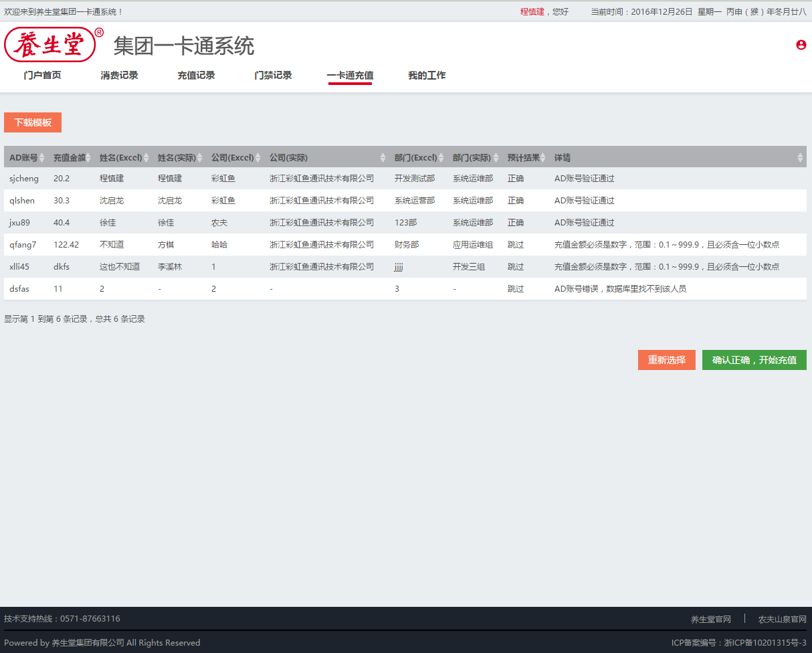Sort by 充值金额 column arrows

(x=89, y=158)
